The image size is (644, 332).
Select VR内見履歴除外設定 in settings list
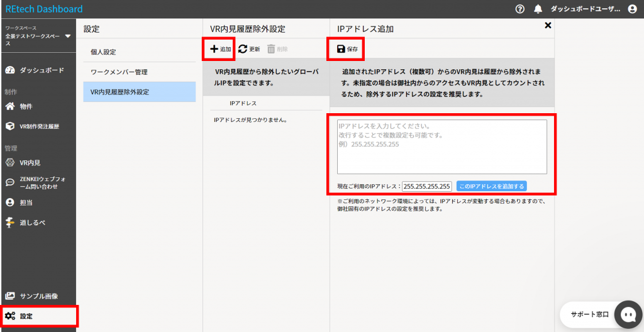[139, 92]
